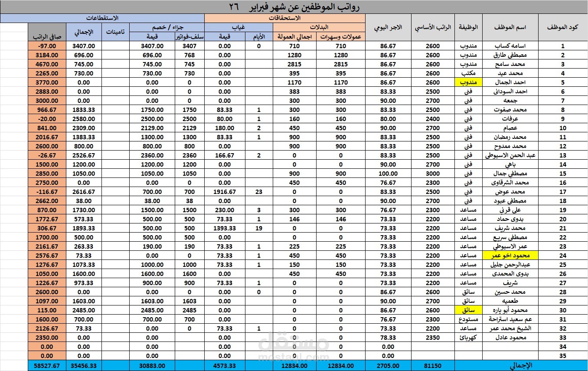
Task: Click the total absence value 4573.33
Action: click(x=225, y=366)
